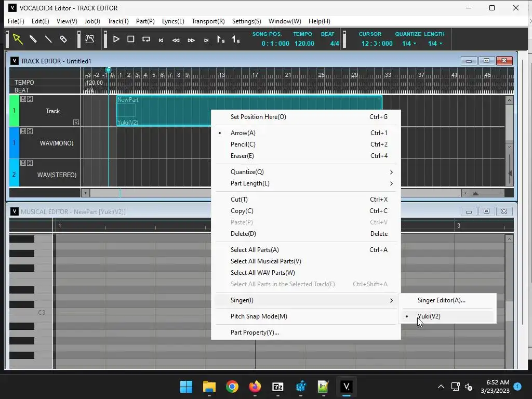Click track editor horizontal scrollbar right arrow
532x399 pixels.
[x=465, y=193]
